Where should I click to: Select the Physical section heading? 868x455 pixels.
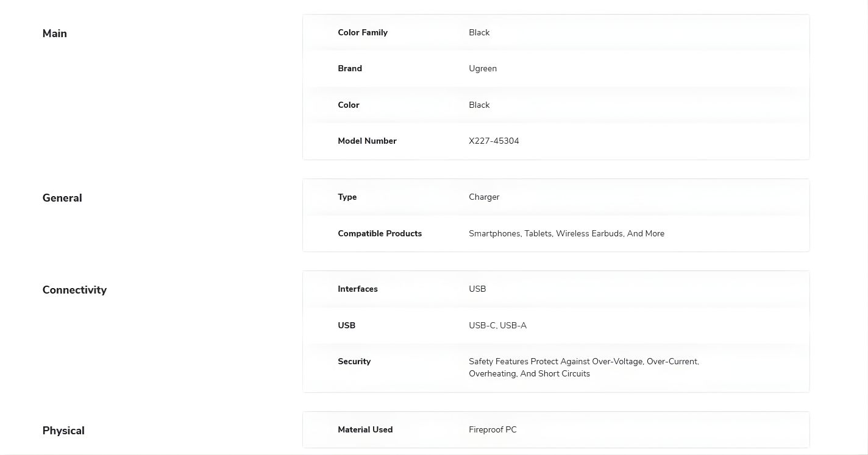(x=63, y=431)
